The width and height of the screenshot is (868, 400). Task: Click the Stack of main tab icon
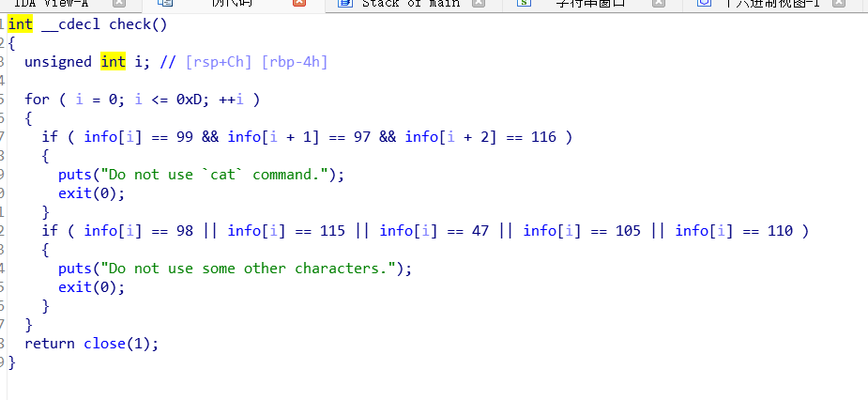click(345, 4)
